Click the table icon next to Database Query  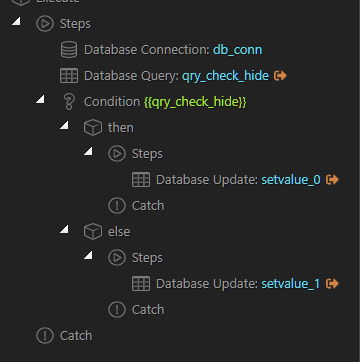click(69, 76)
